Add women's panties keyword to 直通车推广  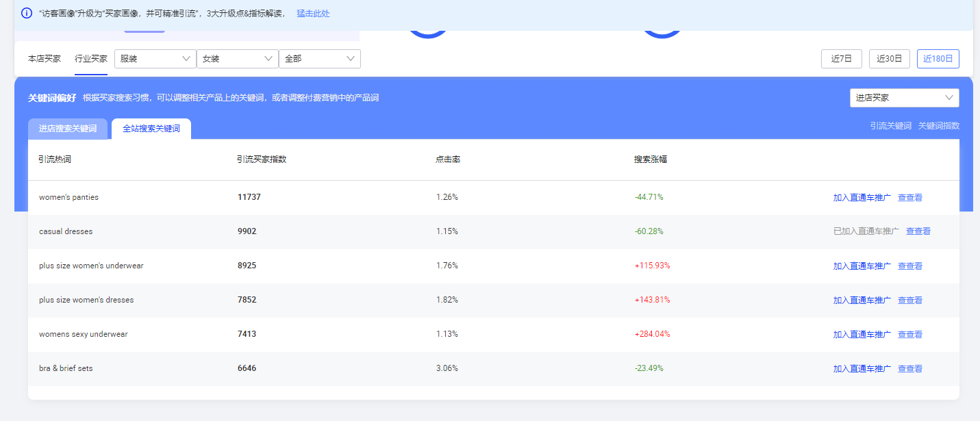[x=861, y=197]
